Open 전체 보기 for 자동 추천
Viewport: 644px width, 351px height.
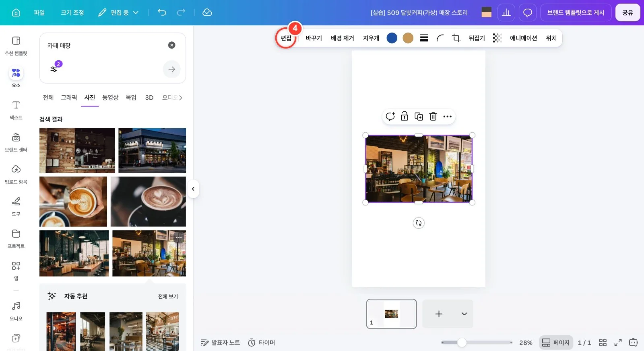(168, 296)
